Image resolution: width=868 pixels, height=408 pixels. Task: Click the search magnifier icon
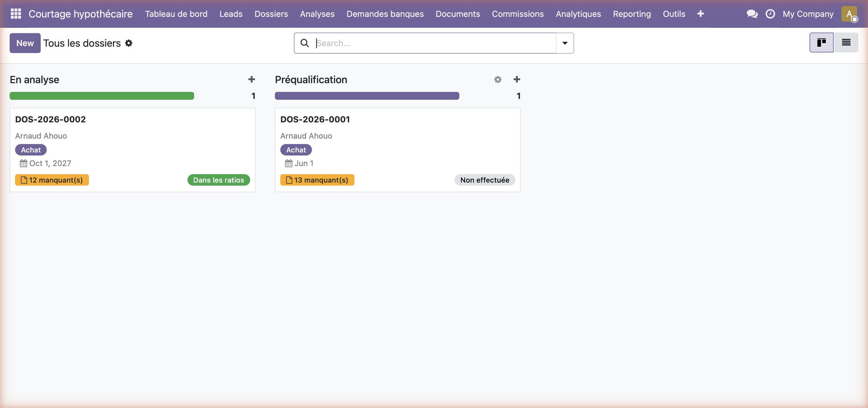[305, 43]
